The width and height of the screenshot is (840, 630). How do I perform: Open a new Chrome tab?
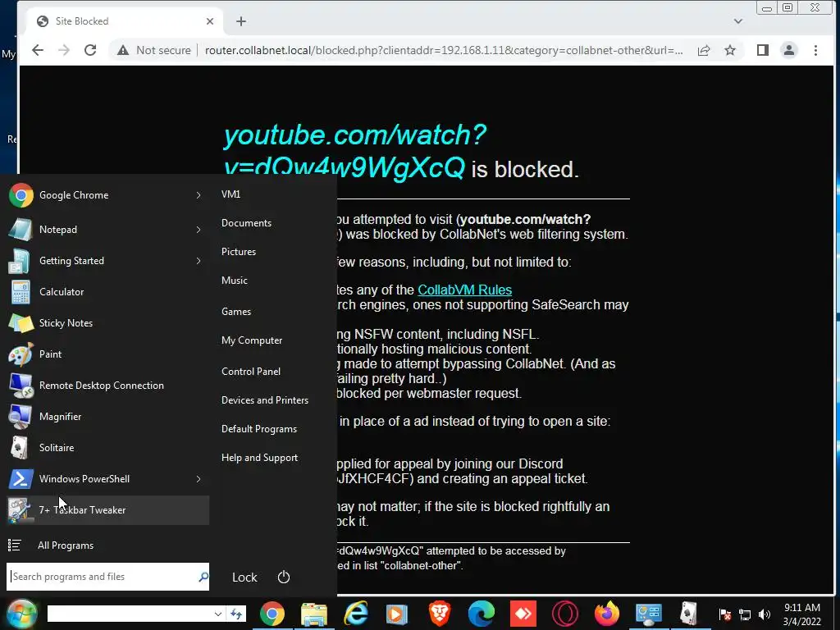[241, 21]
